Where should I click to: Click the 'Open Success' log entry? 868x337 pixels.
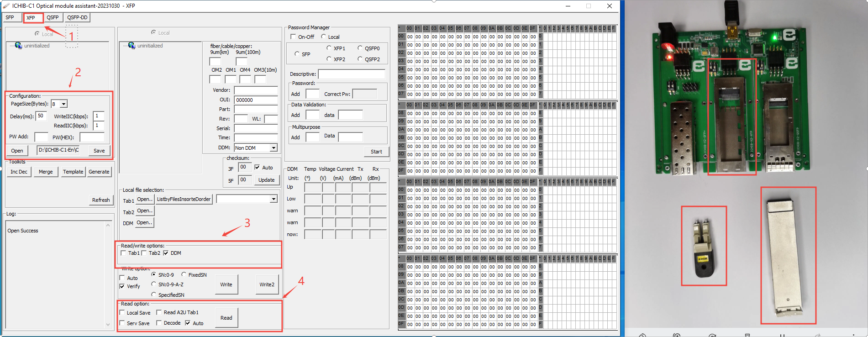pyautogui.click(x=23, y=231)
